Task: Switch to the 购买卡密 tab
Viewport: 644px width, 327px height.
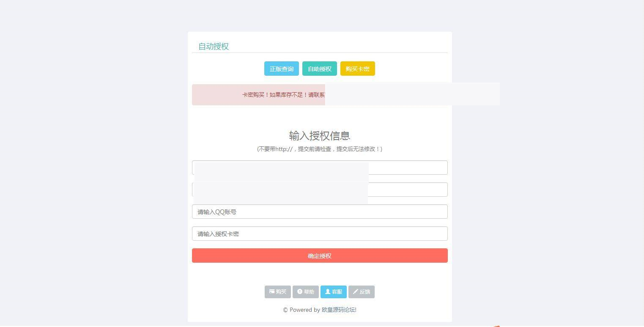Action: coord(357,69)
